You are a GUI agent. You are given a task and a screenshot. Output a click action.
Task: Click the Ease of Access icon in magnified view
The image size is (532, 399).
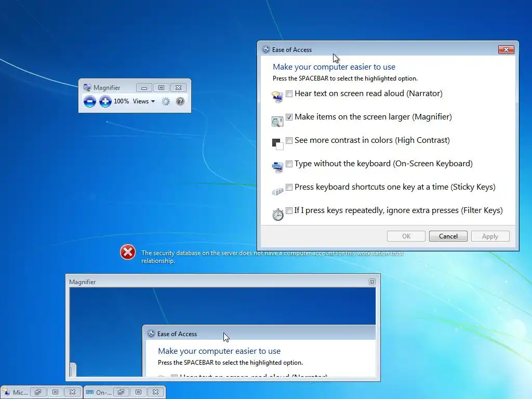coord(151,334)
